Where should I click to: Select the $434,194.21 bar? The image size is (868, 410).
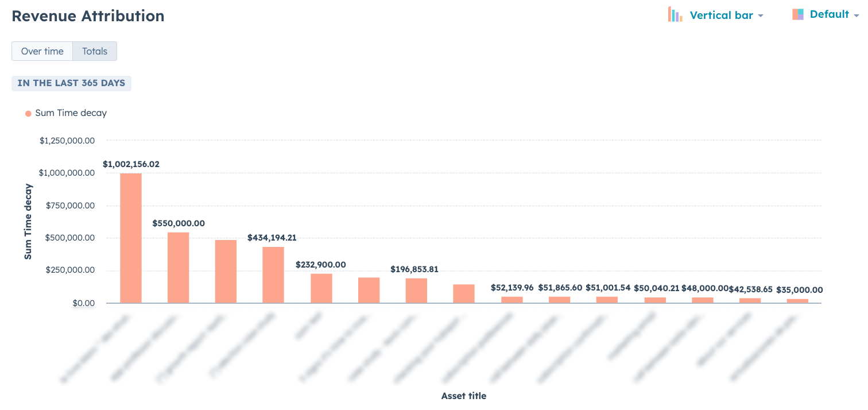[273, 274]
